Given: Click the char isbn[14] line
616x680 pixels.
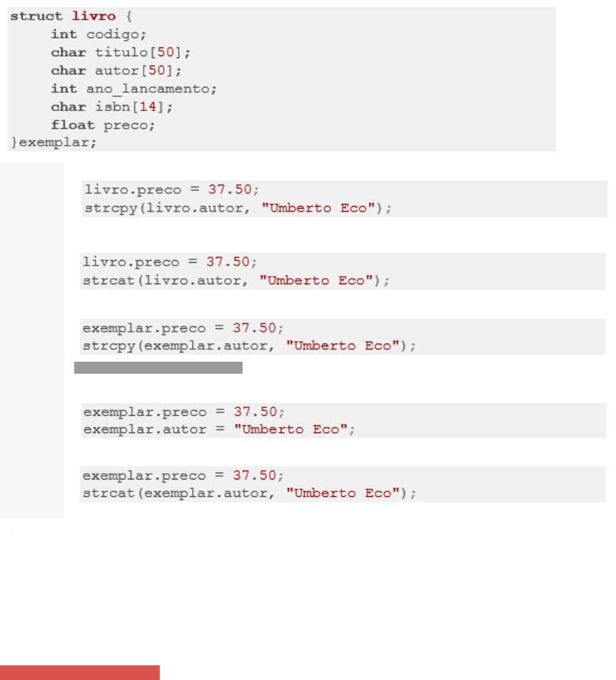Looking at the screenshot, I should 112,107.
